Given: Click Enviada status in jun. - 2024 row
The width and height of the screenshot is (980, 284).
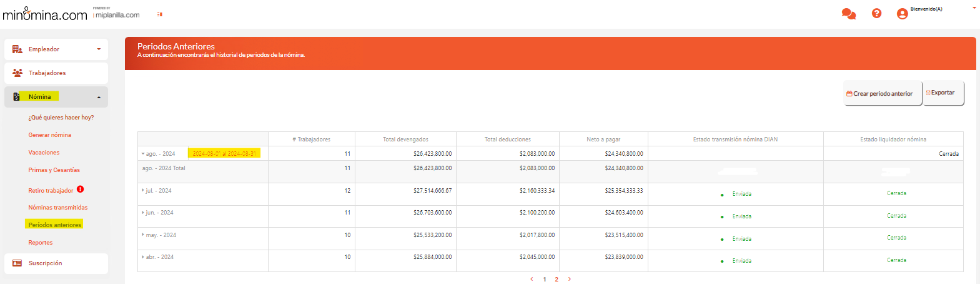Looking at the screenshot, I should [742, 216].
